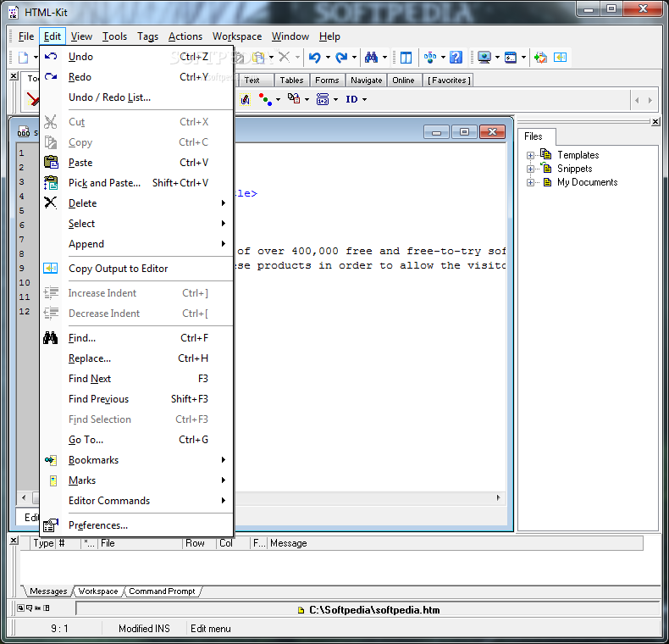The height and width of the screenshot is (644, 669).
Task: Click the tags toolbar scroll-right arrow
Action: tap(650, 100)
